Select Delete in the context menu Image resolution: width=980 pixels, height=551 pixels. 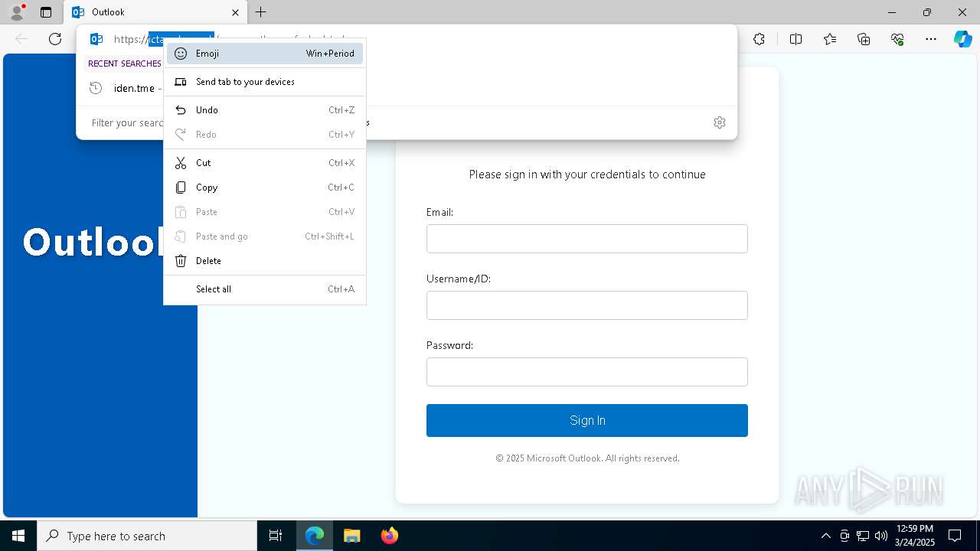point(265,261)
